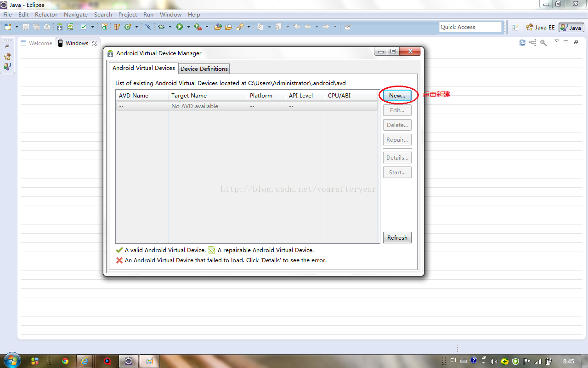
Task: Click the Run External Tools icon
Action: (198, 27)
